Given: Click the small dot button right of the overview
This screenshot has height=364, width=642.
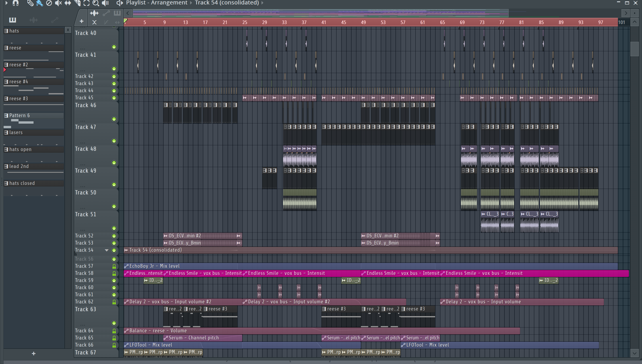Looking at the screenshot, I should pos(634,13).
